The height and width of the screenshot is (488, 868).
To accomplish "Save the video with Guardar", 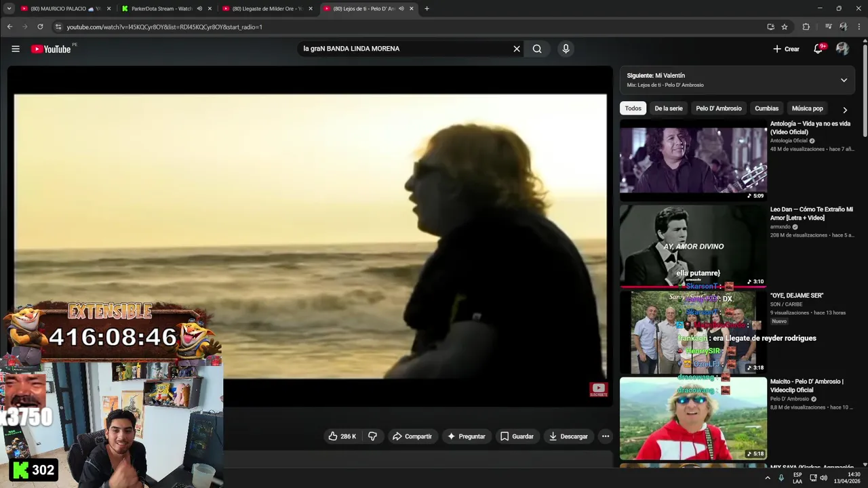I will (x=517, y=436).
